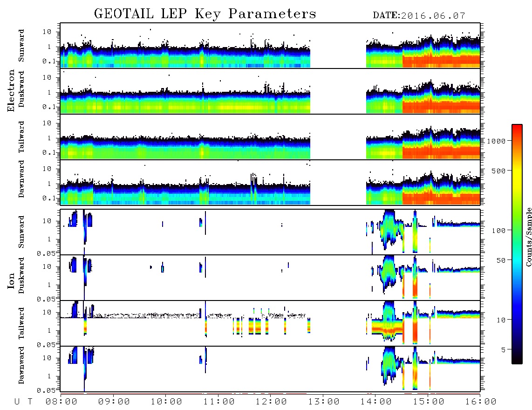This screenshot has height=410, width=532.
Task: Click the Electron Tailward spectrogram panel
Action: point(270,137)
